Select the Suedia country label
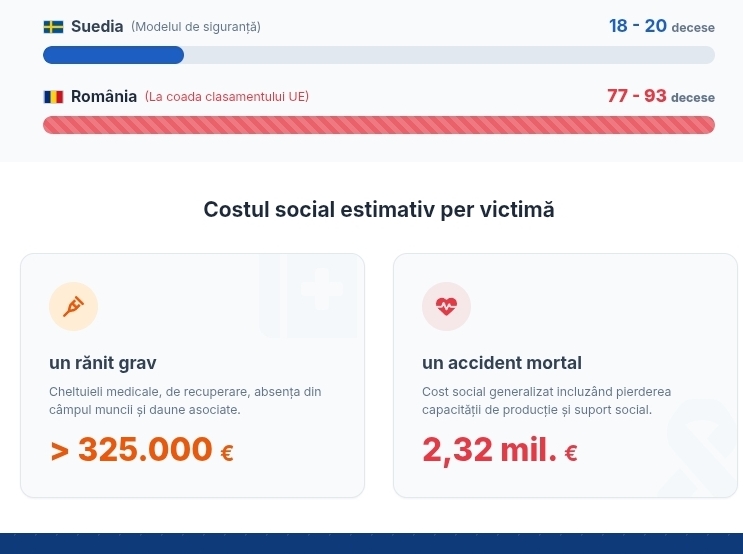This screenshot has height=554, width=743. point(97,27)
